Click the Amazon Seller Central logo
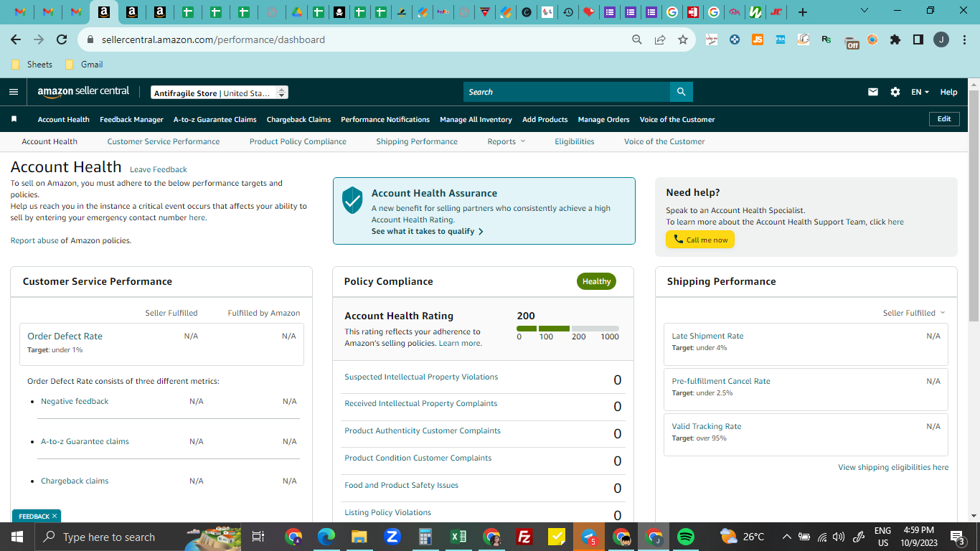 click(84, 92)
